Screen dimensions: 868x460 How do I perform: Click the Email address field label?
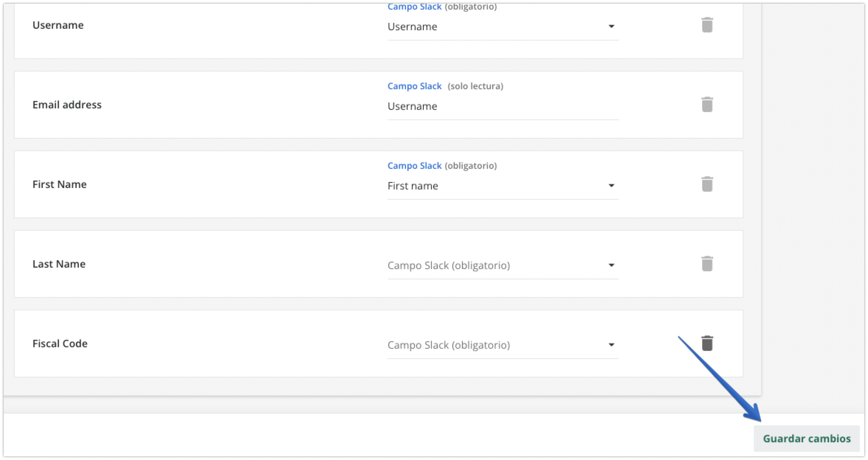point(67,105)
